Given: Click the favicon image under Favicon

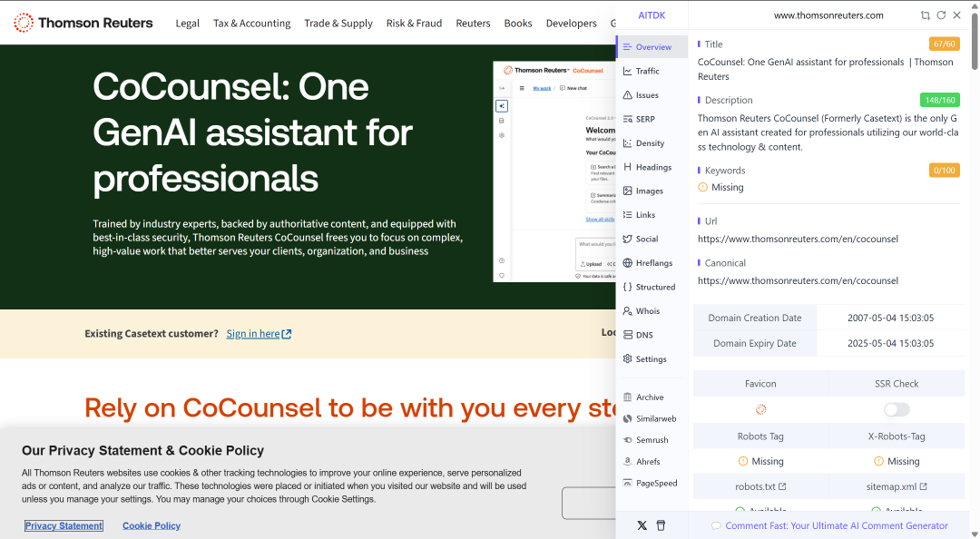Looking at the screenshot, I should coord(760,409).
